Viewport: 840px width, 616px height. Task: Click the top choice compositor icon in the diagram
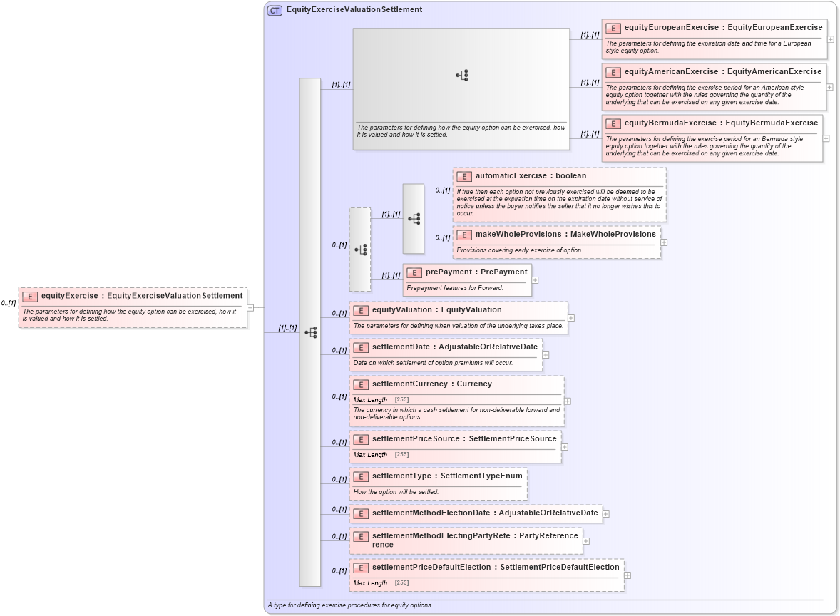coord(463,73)
